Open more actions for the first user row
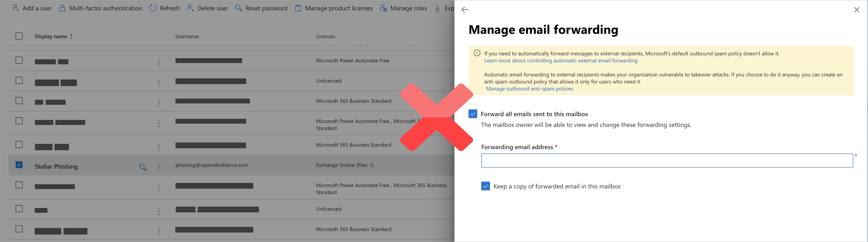Screen dimensions: 868x242 point(159,63)
